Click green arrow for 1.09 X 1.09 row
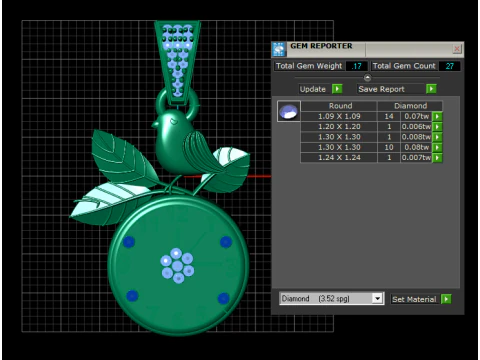480x360 pixels. click(x=437, y=116)
